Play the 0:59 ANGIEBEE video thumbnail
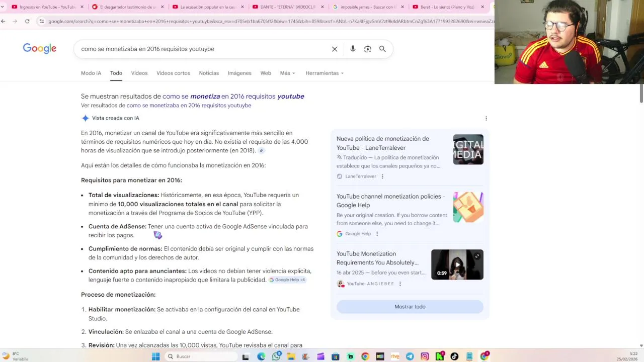Viewport: 644px width, 362px height. (457, 264)
